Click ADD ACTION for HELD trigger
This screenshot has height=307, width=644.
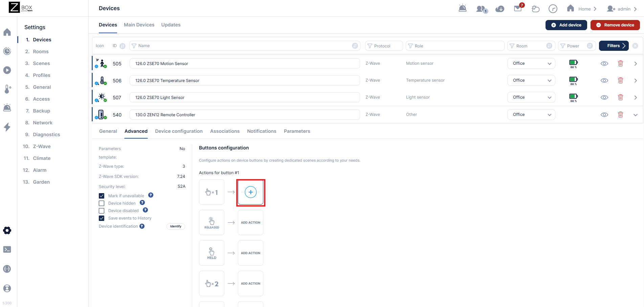pyautogui.click(x=250, y=253)
